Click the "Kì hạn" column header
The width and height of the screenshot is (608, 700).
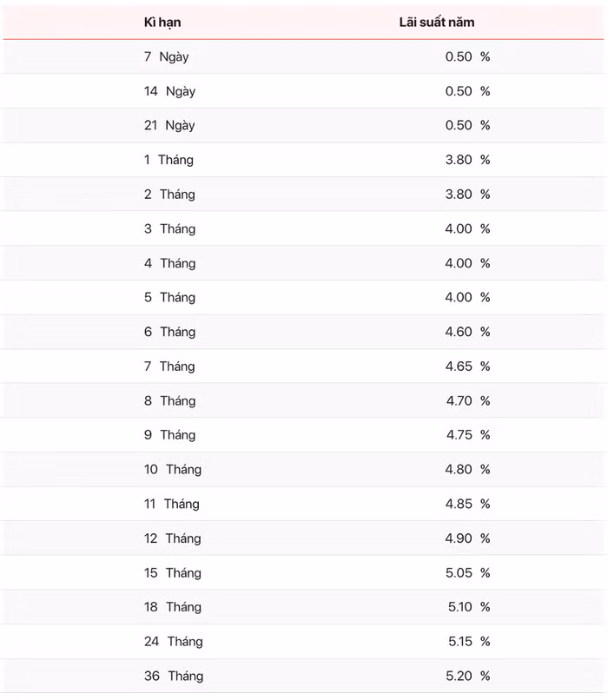coord(162,22)
